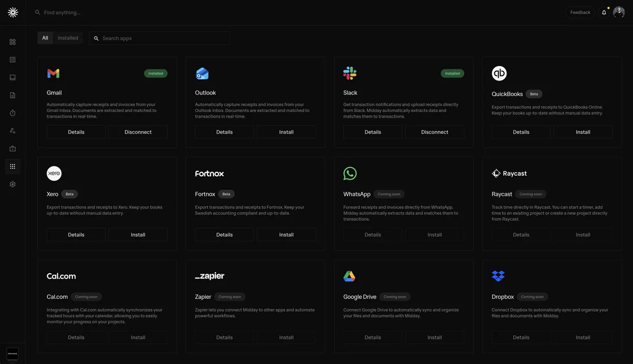Click the WhatsApp logo icon
This screenshot has width=633, height=364.
pyautogui.click(x=350, y=174)
